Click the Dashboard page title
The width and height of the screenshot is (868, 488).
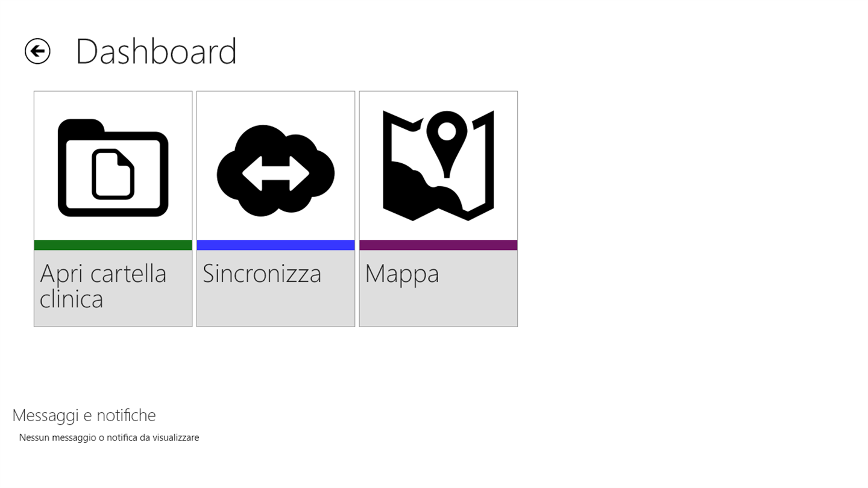coord(156,52)
